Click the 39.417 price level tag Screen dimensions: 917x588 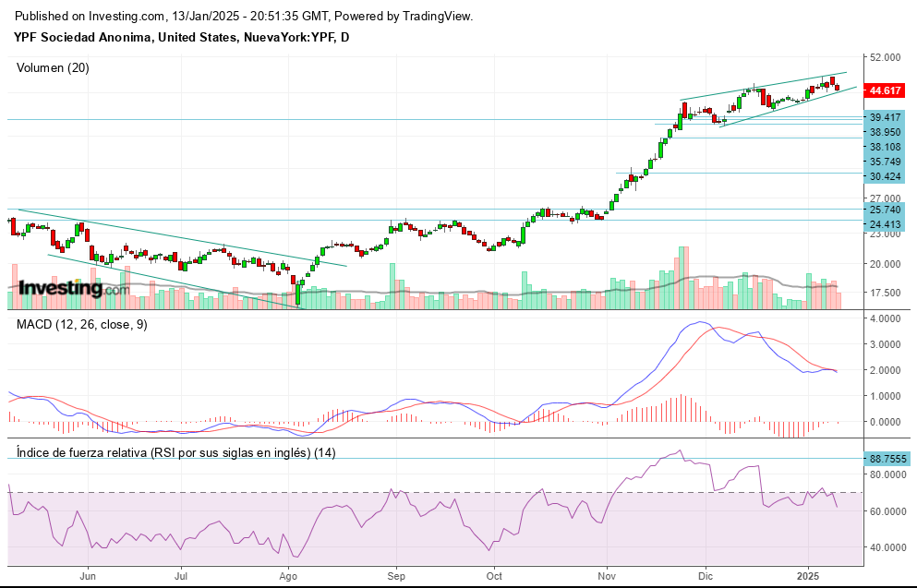pyautogui.click(x=885, y=117)
